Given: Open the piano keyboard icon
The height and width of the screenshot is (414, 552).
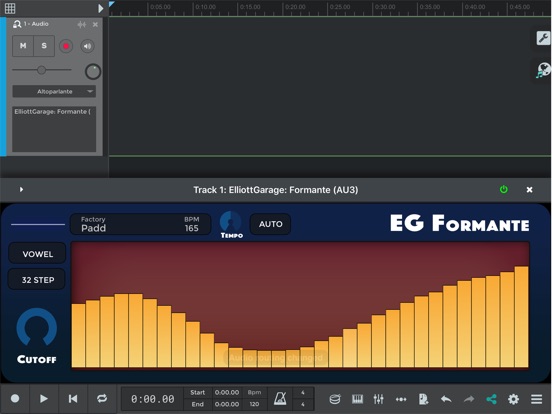Looking at the screenshot, I should tap(357, 399).
